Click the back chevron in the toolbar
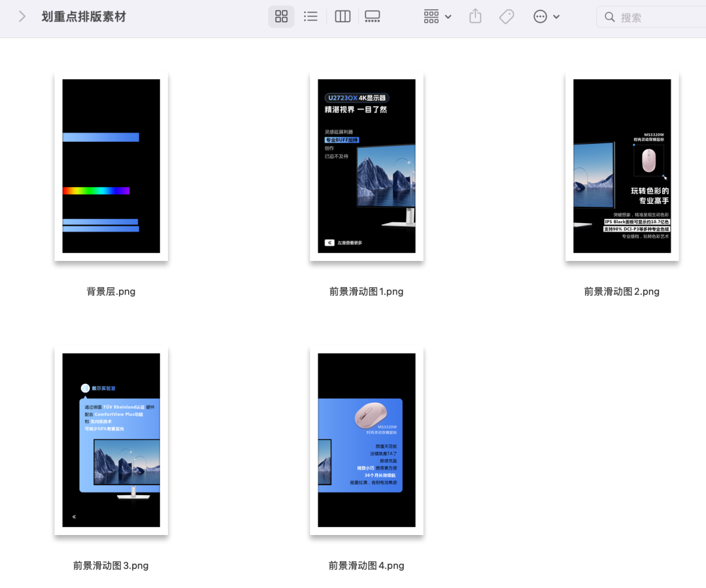This screenshot has width=706, height=588. tap(23, 16)
